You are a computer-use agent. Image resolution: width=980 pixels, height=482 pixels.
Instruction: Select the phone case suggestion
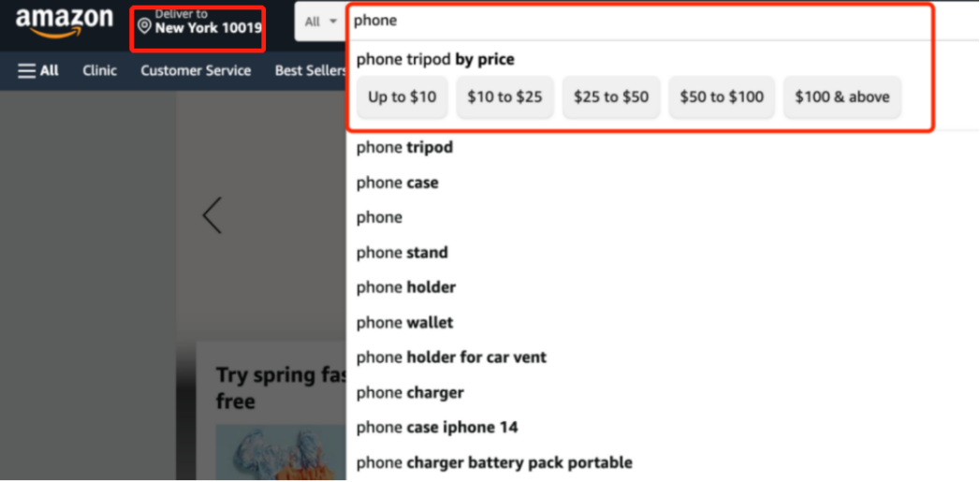397,183
